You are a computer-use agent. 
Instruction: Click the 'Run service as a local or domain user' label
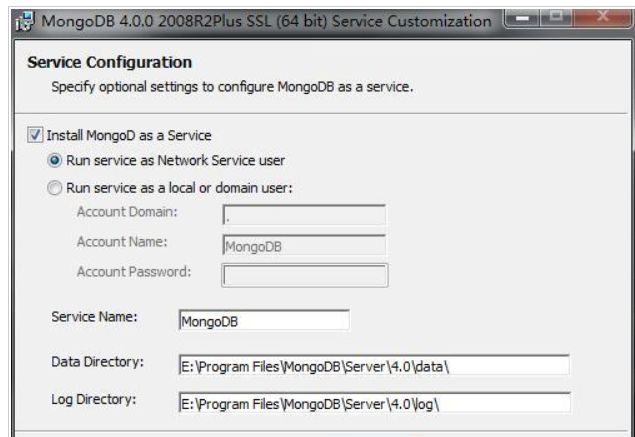coord(179,188)
